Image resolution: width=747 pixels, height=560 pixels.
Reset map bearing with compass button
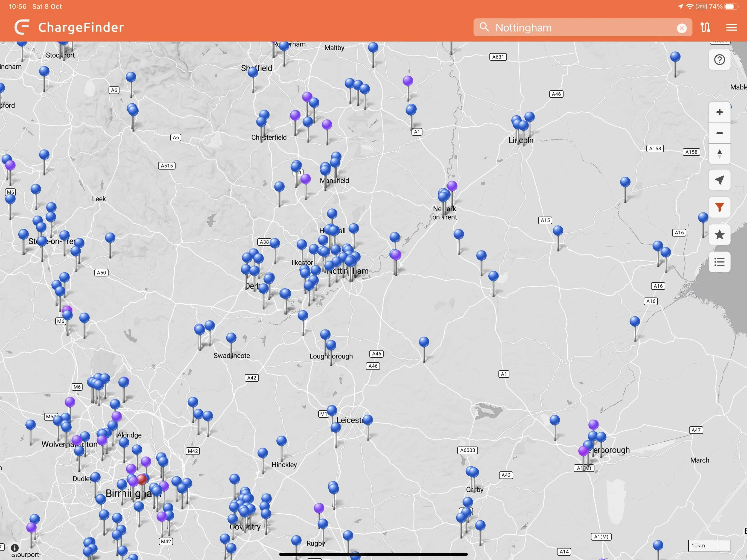pyautogui.click(x=719, y=154)
